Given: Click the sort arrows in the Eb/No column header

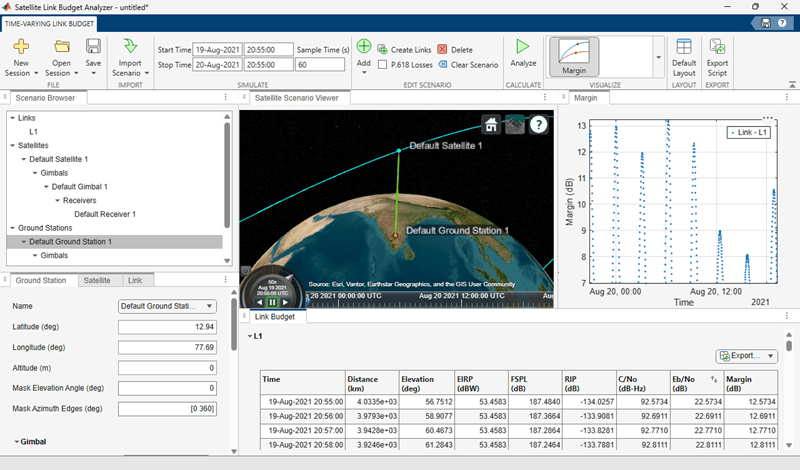Looking at the screenshot, I should point(714,379).
